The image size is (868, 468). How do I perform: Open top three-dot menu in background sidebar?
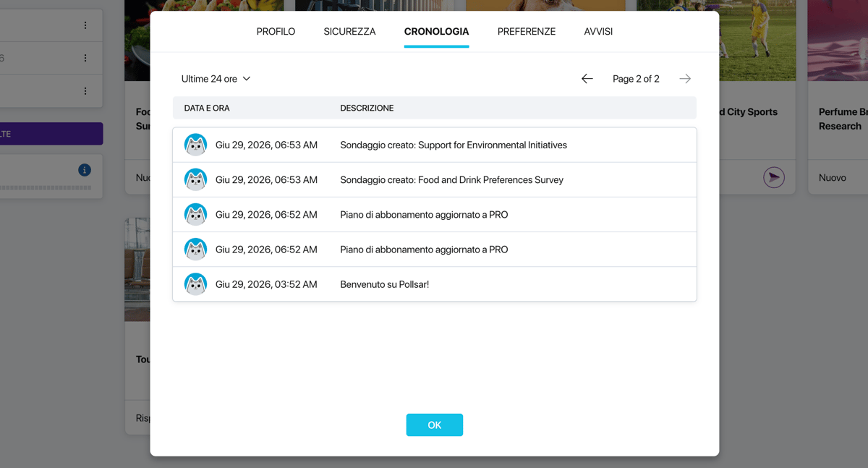click(85, 25)
